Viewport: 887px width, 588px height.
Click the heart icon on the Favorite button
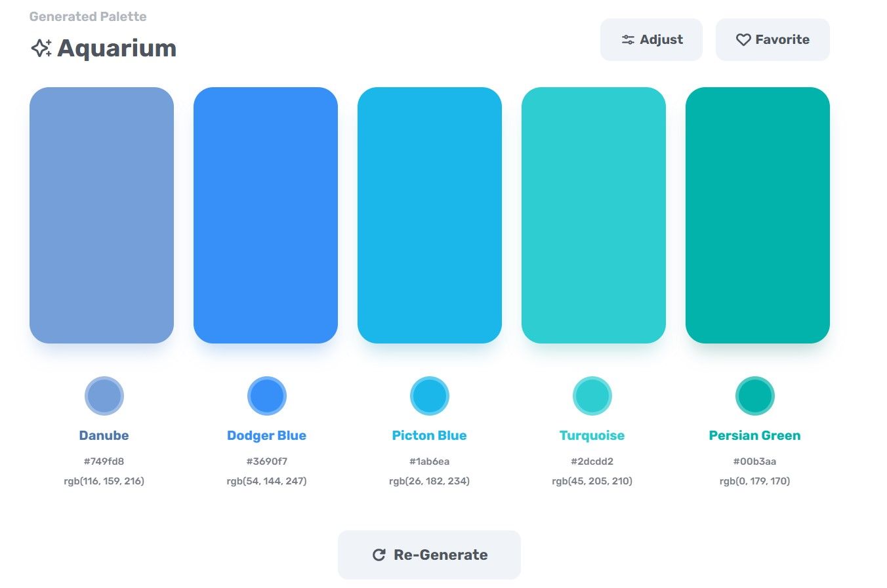tap(743, 39)
